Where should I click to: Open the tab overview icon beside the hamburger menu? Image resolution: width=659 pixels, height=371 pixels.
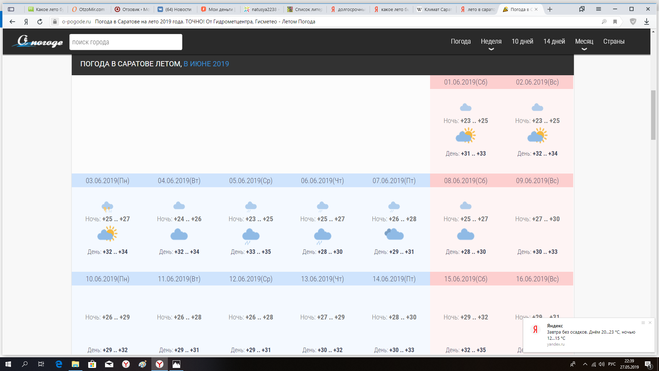(x=582, y=9)
